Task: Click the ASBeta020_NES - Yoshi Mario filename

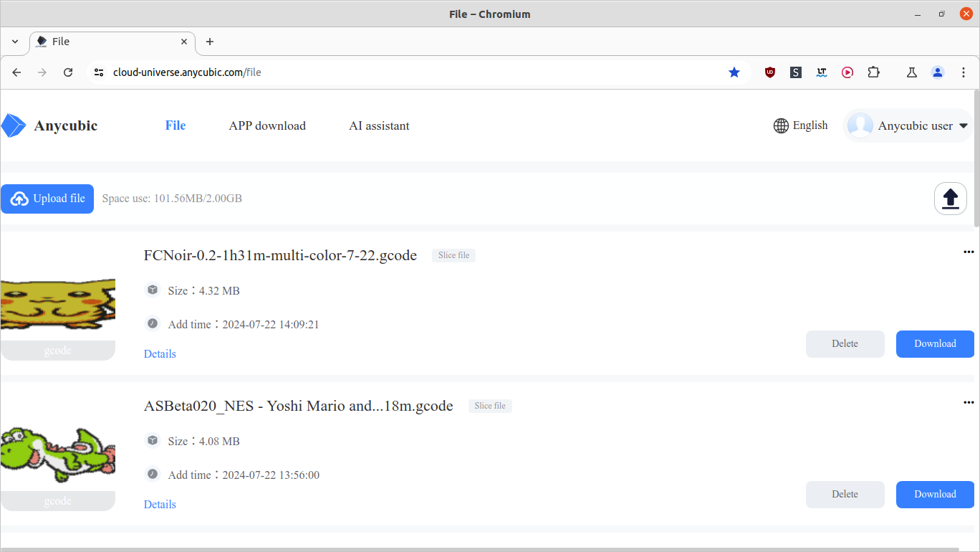Action: (x=298, y=406)
